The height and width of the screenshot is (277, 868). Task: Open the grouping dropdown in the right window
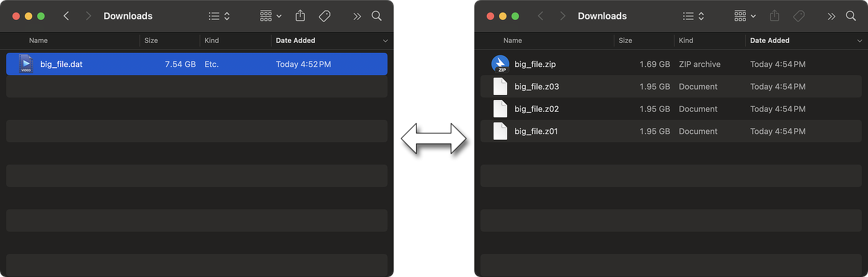745,16
